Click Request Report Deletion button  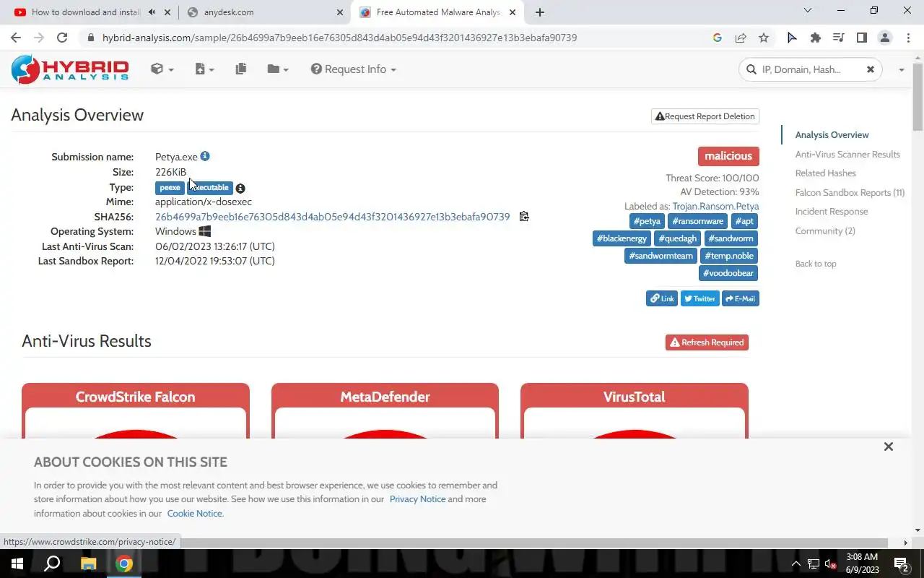coord(705,116)
